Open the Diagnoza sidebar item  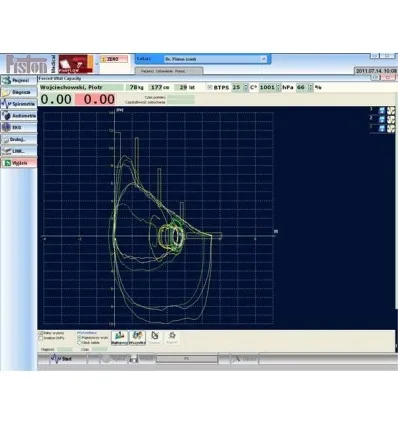(x=19, y=92)
